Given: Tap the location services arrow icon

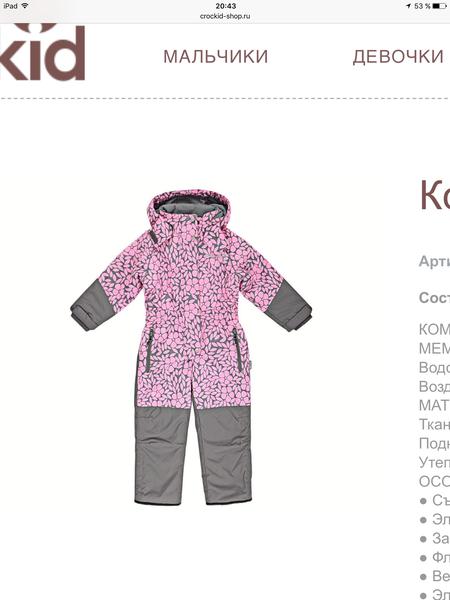Looking at the screenshot, I should click(x=409, y=6).
